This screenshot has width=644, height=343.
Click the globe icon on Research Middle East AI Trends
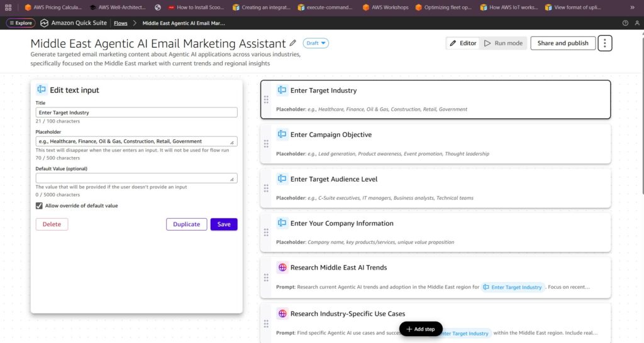[282, 268]
